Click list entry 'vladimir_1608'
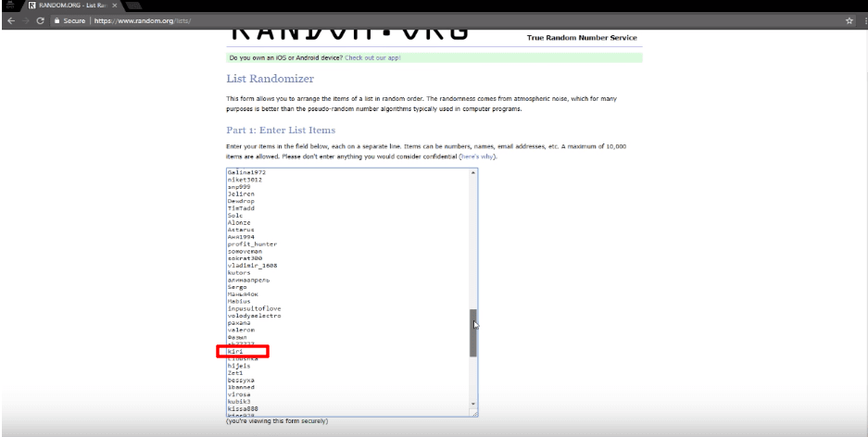This screenshot has width=868, height=437. pos(252,266)
